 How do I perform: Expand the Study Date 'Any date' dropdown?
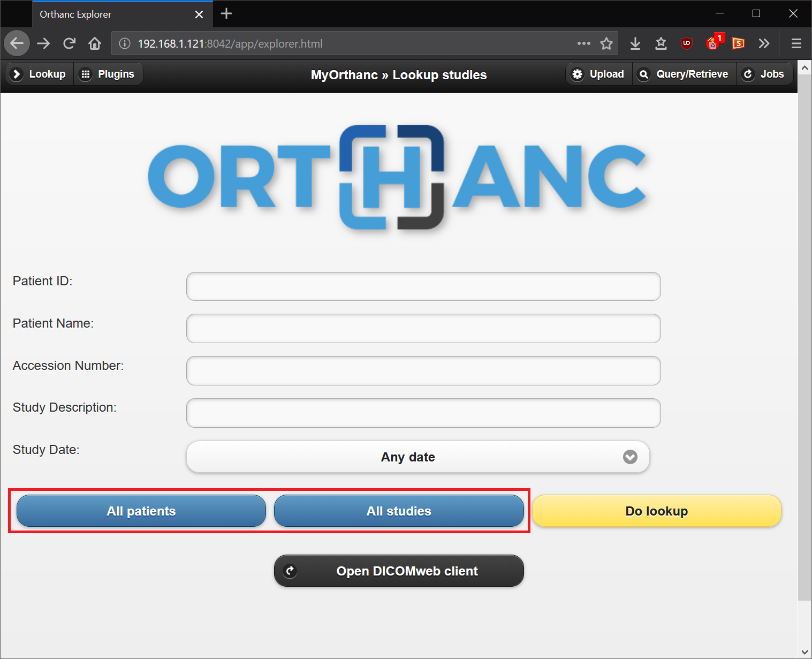coord(418,457)
